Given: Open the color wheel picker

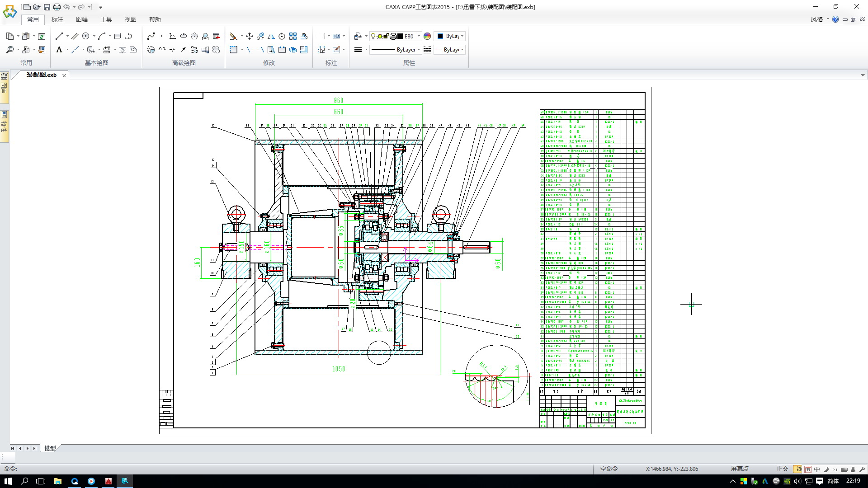Looking at the screenshot, I should (x=427, y=36).
